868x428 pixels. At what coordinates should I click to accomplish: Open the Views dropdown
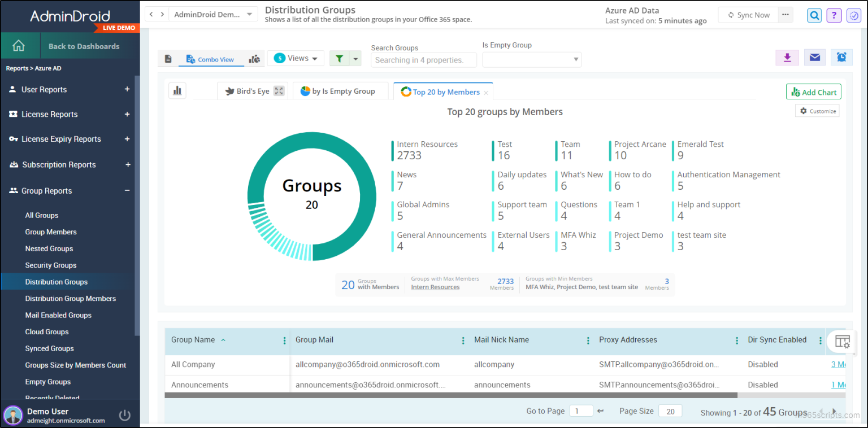click(295, 58)
